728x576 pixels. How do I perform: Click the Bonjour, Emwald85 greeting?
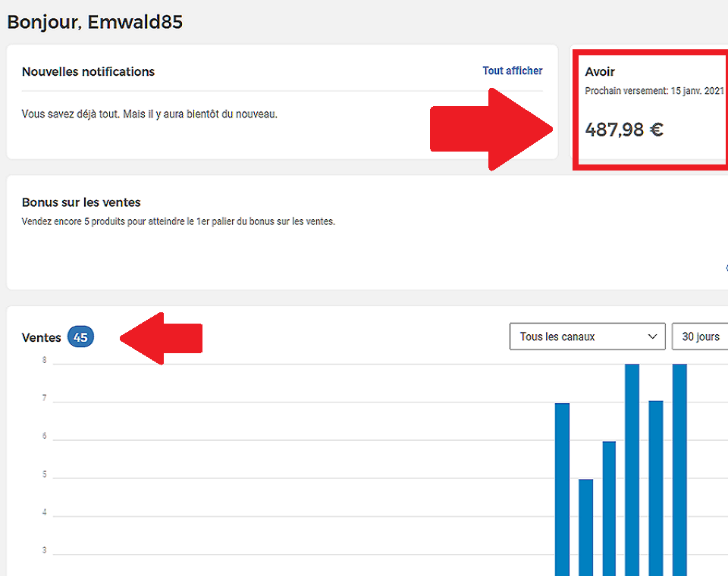point(96,22)
